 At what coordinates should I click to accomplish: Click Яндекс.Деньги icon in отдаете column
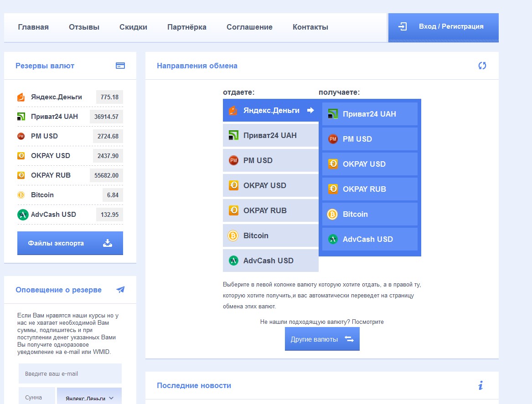233,110
